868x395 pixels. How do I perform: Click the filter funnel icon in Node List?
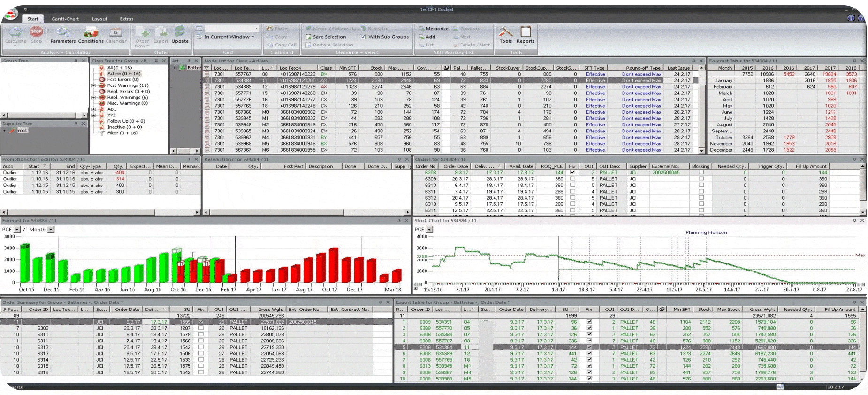pyautogui.click(x=206, y=68)
